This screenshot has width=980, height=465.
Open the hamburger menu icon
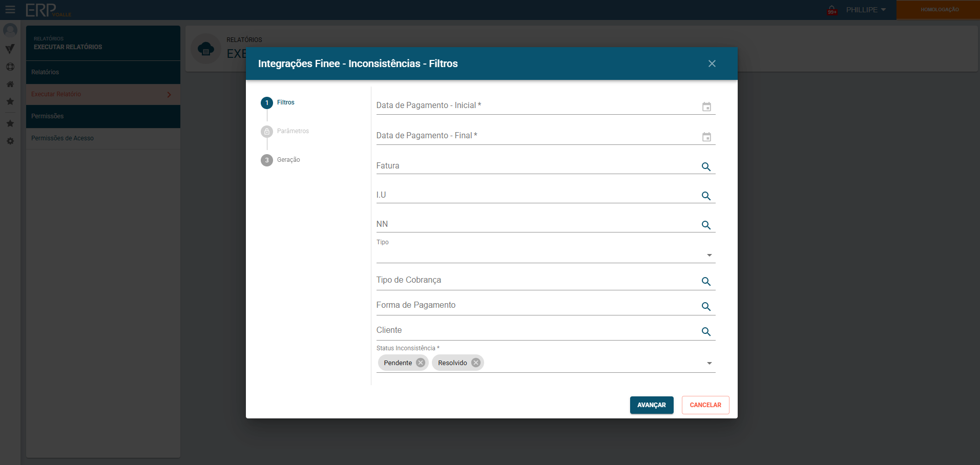pyautogui.click(x=10, y=10)
